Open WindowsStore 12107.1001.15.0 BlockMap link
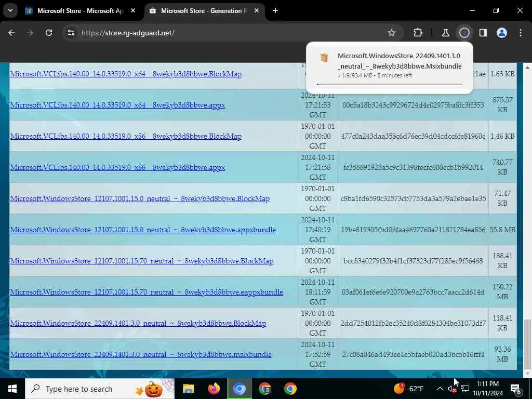This screenshot has width=532, height=399. 140,198
